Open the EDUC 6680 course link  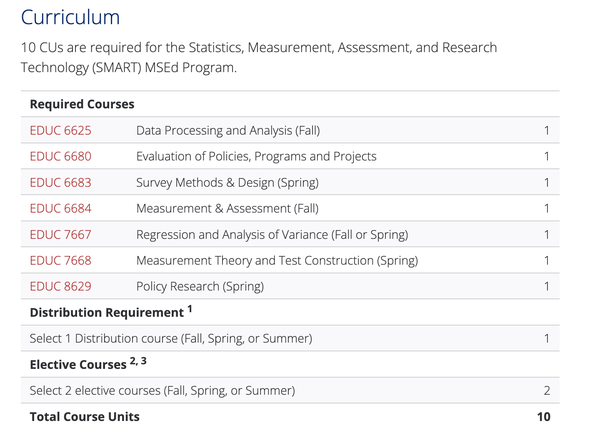point(60,157)
